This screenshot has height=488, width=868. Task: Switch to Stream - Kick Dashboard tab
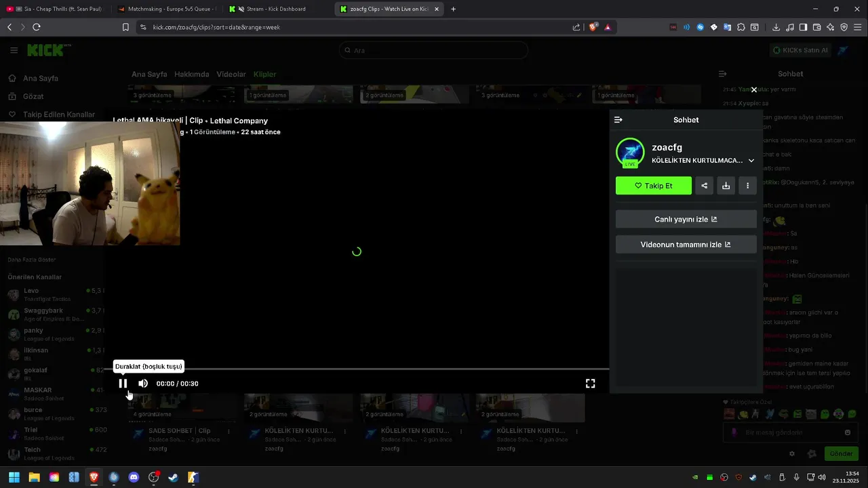point(278,9)
